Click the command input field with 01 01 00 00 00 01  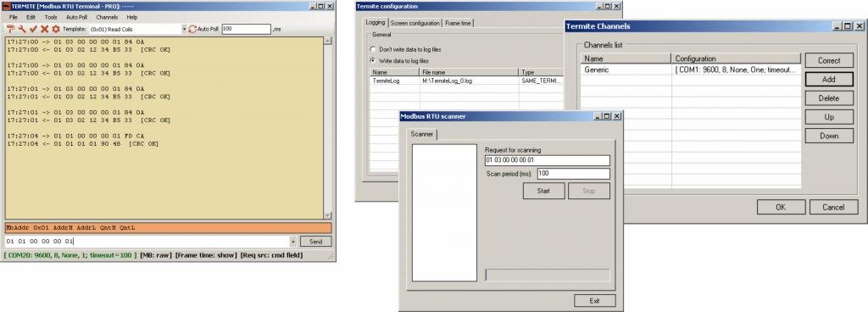(x=147, y=241)
